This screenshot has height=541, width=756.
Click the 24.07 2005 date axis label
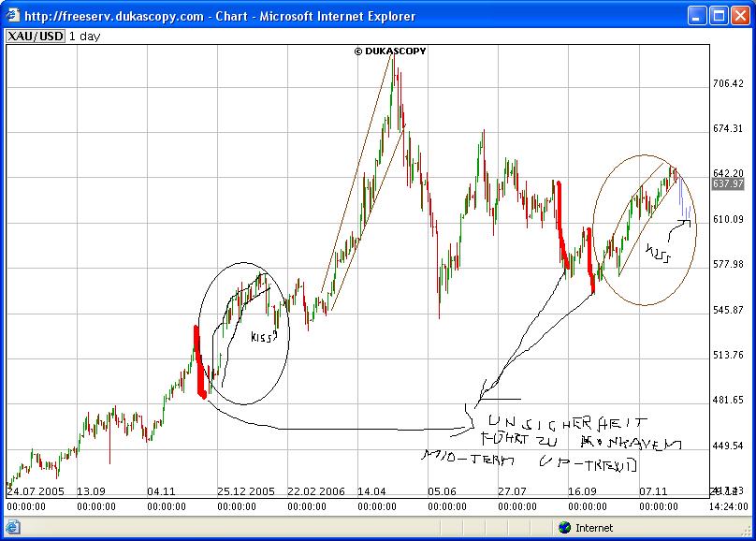(36, 490)
